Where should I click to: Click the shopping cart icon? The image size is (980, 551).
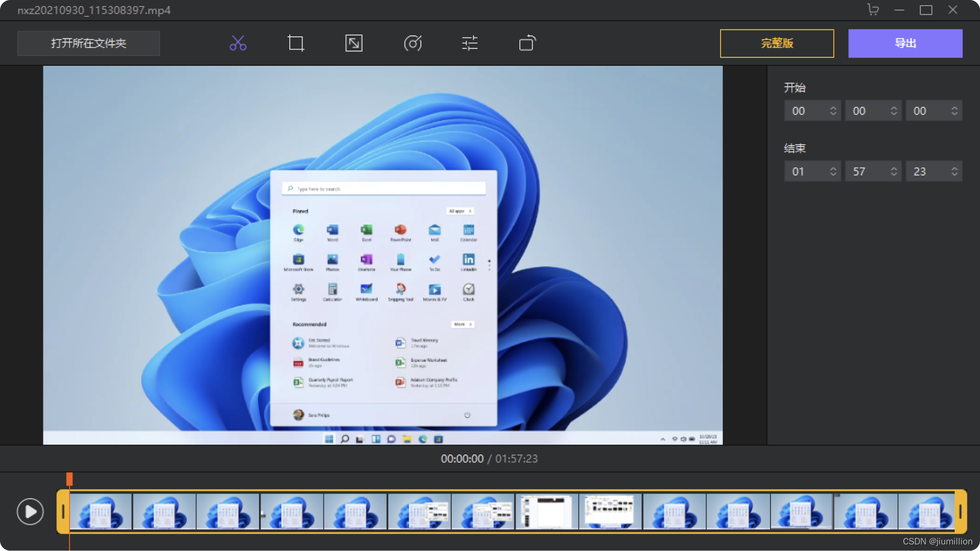[873, 10]
